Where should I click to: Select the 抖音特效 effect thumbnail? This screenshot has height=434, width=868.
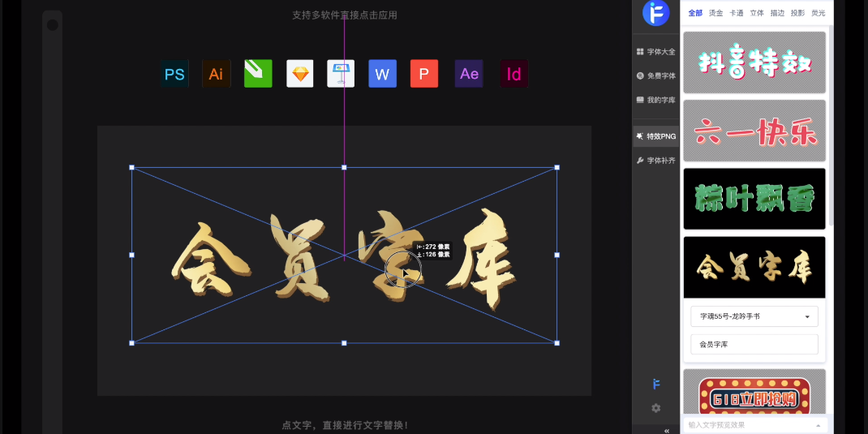[x=754, y=62]
